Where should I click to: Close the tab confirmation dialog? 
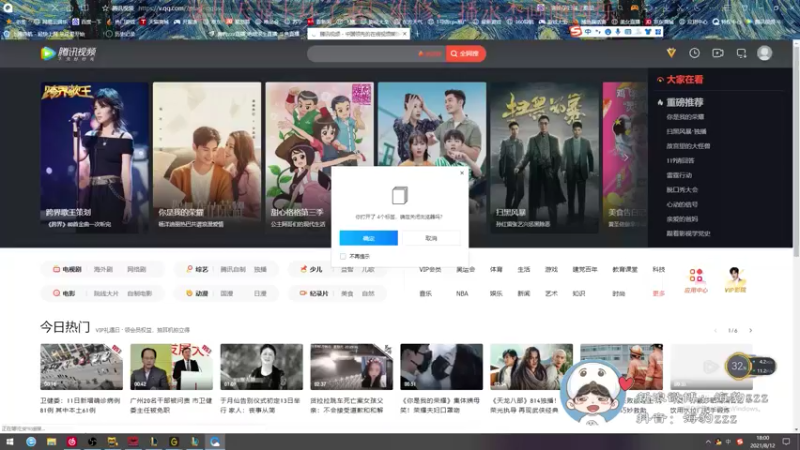pyautogui.click(x=462, y=173)
